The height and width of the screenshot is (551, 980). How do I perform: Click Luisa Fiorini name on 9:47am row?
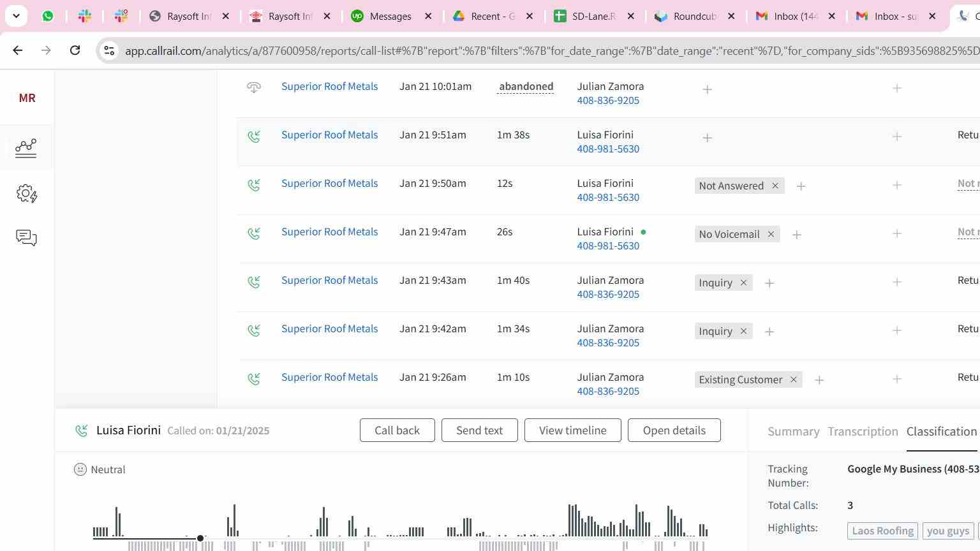pos(605,232)
